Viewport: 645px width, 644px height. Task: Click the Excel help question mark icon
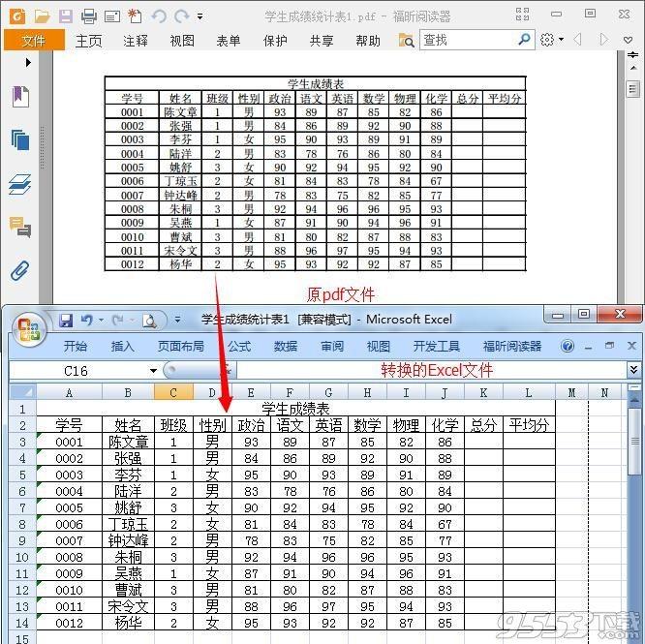tap(568, 347)
